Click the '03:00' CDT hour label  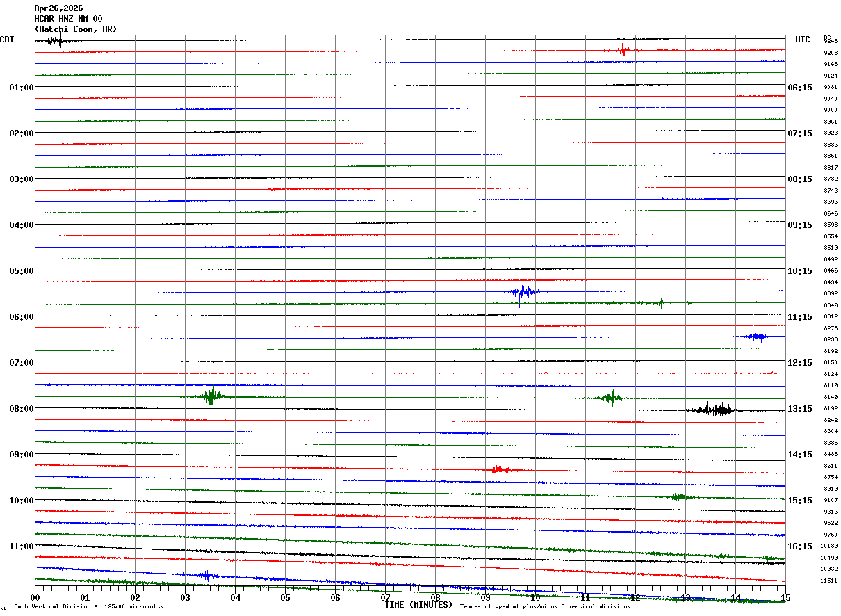22,179
